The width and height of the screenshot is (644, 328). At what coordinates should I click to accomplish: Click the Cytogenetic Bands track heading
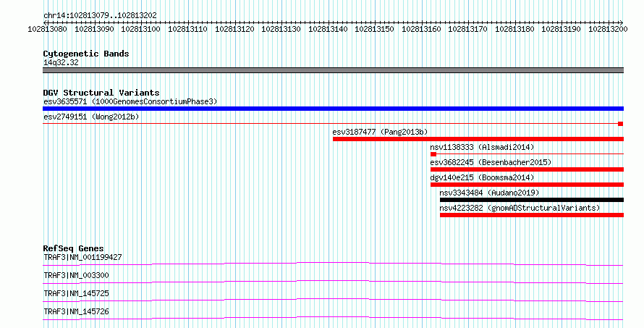click(86, 54)
